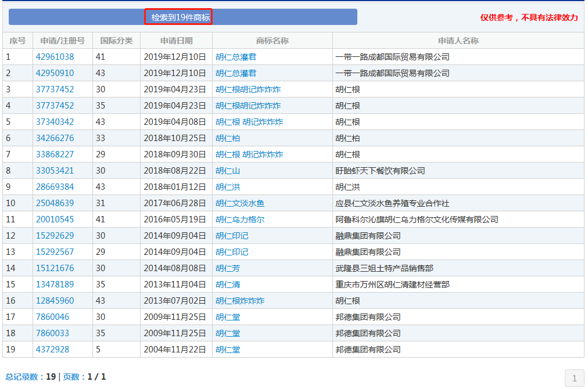Click page number 1 pagination button
Image resolution: width=588 pixels, height=389 pixels.
(574, 379)
